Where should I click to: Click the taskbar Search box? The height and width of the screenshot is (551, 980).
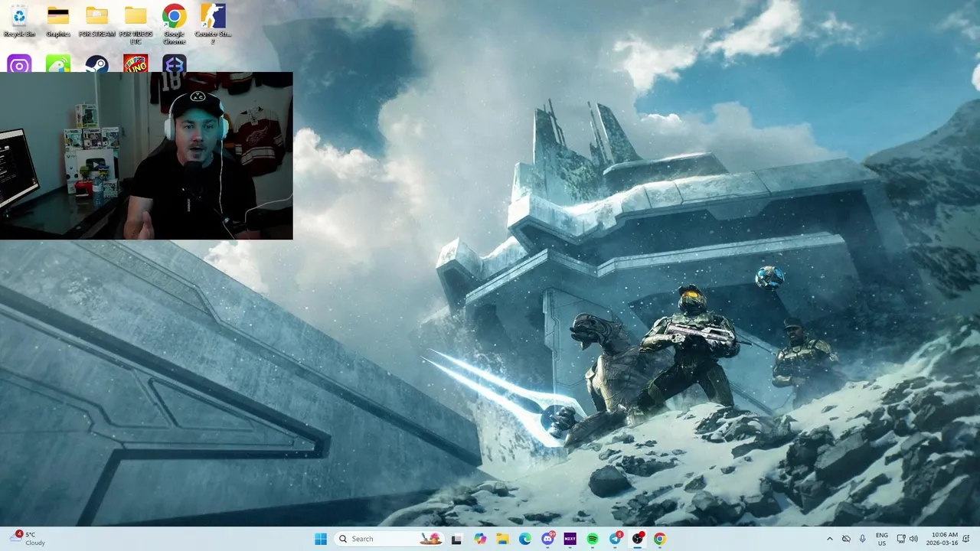point(390,539)
